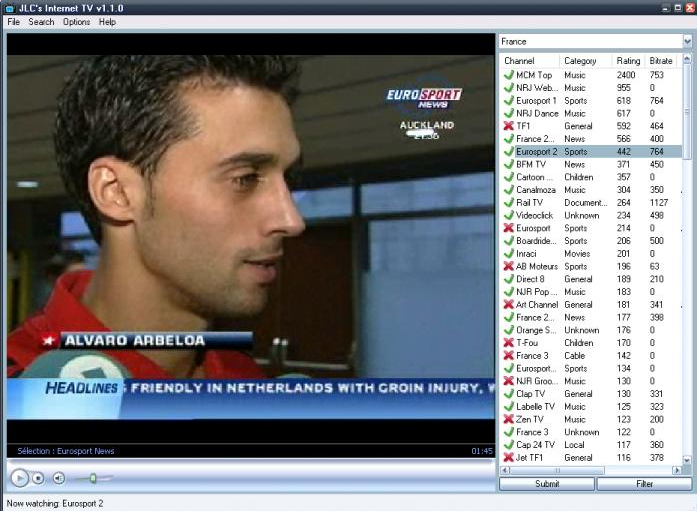Open the Options menu

76,22
